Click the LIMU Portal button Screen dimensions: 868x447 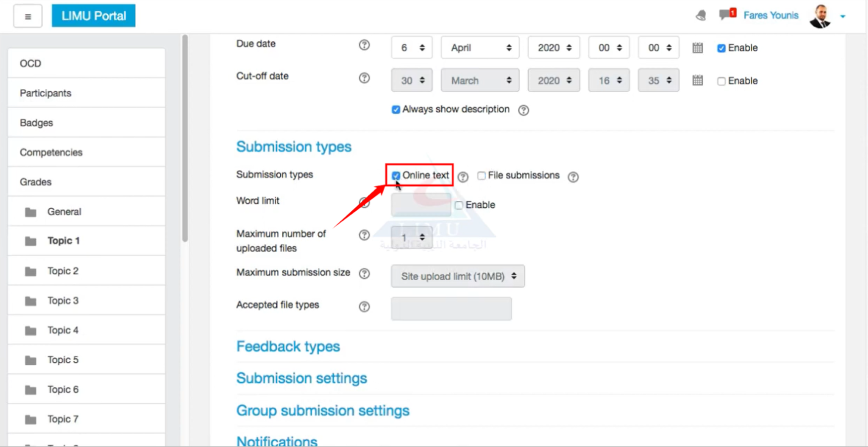coord(93,16)
